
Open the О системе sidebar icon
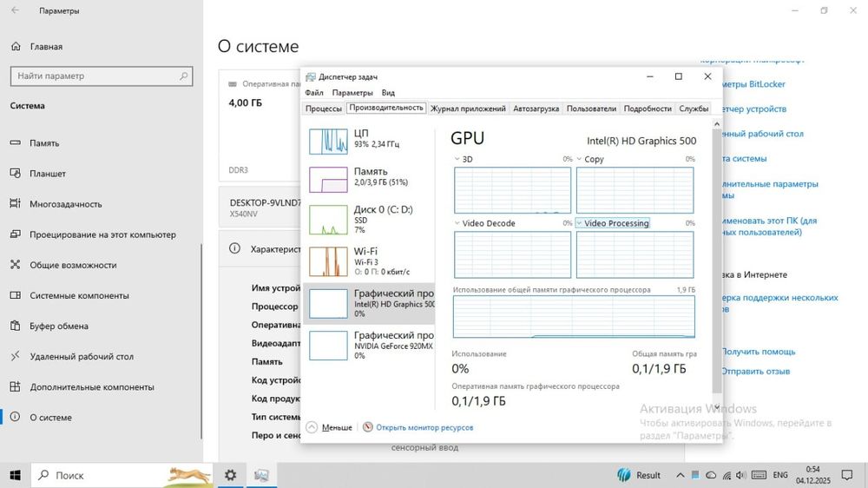click(16, 417)
